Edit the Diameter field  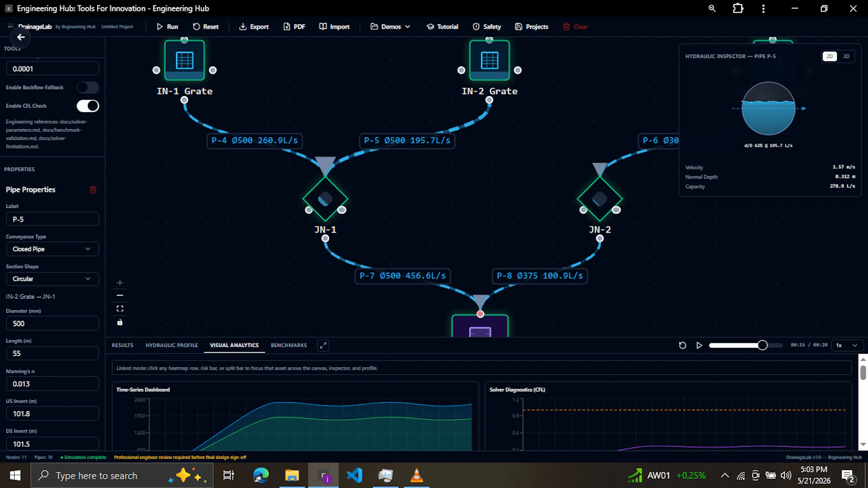click(x=53, y=323)
